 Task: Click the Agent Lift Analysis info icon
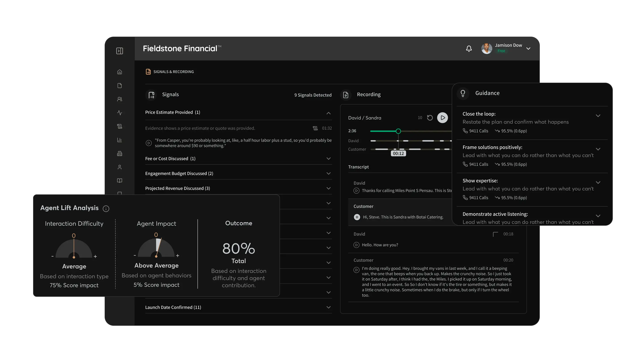(x=106, y=209)
